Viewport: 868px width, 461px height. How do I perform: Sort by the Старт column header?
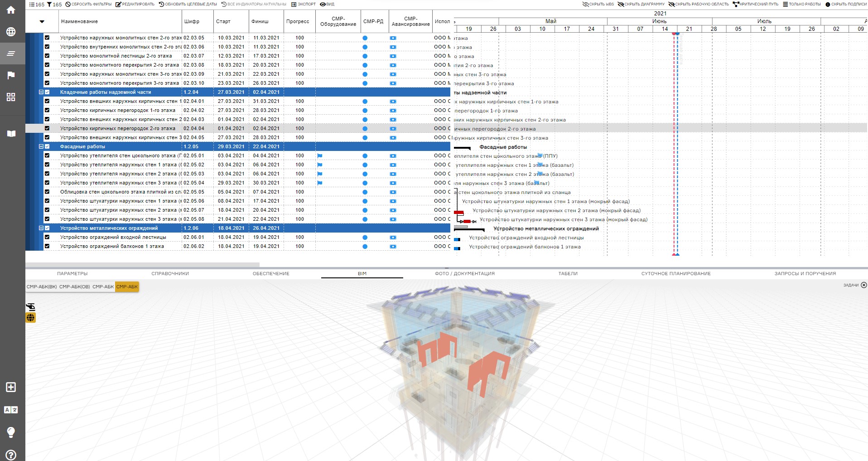tap(223, 21)
